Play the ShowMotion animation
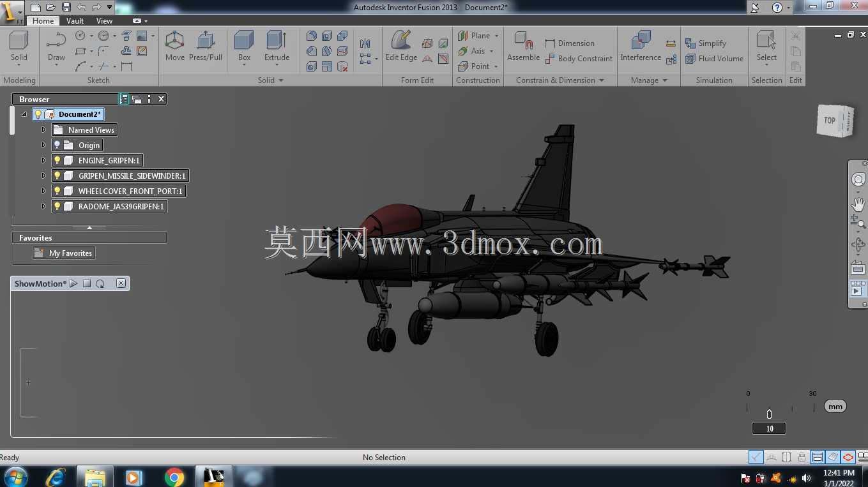The image size is (868, 487). pos(73,283)
